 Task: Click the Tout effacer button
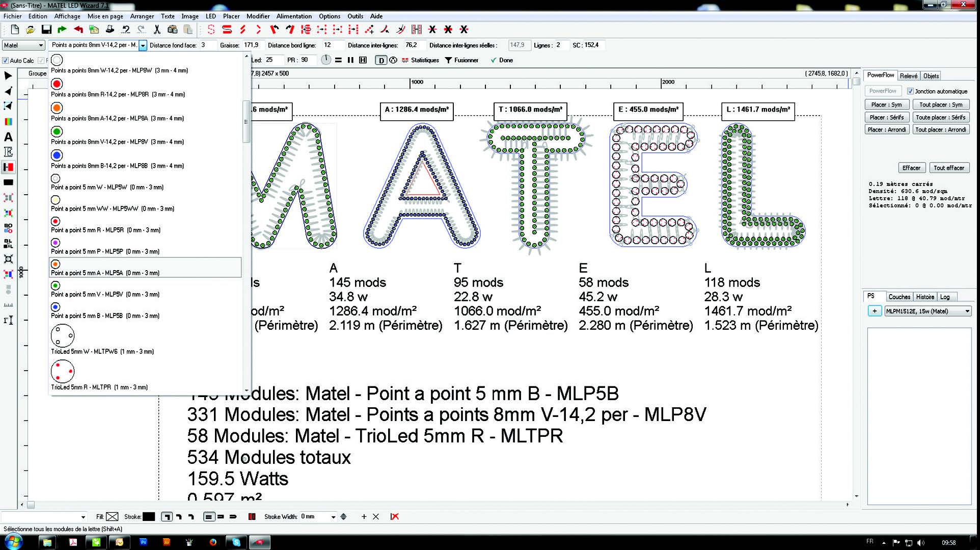click(x=948, y=168)
